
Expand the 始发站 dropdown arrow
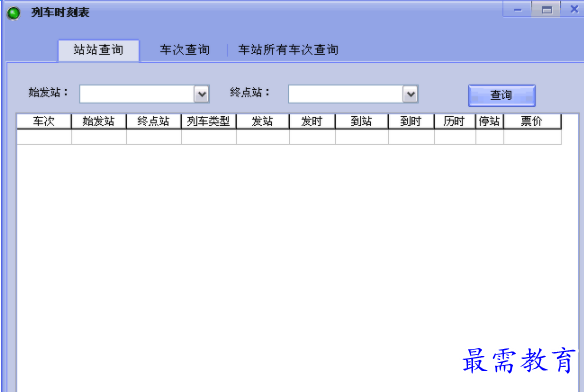point(202,94)
